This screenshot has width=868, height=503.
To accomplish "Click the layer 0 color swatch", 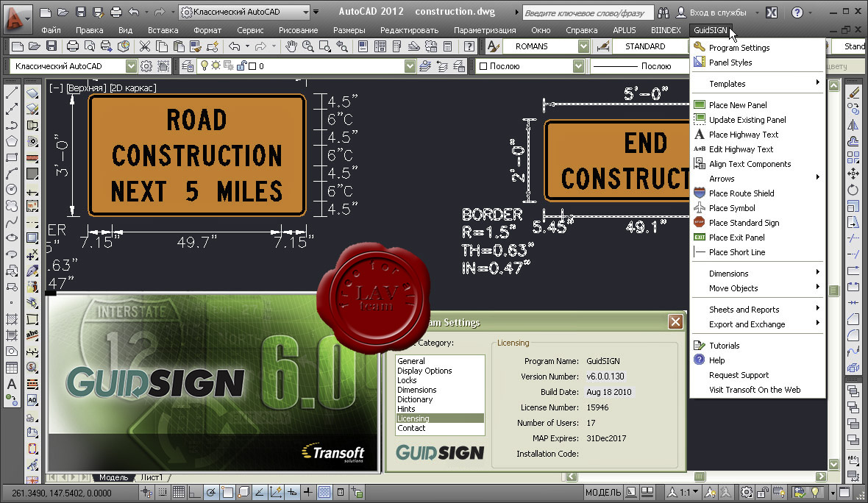I will click(252, 66).
